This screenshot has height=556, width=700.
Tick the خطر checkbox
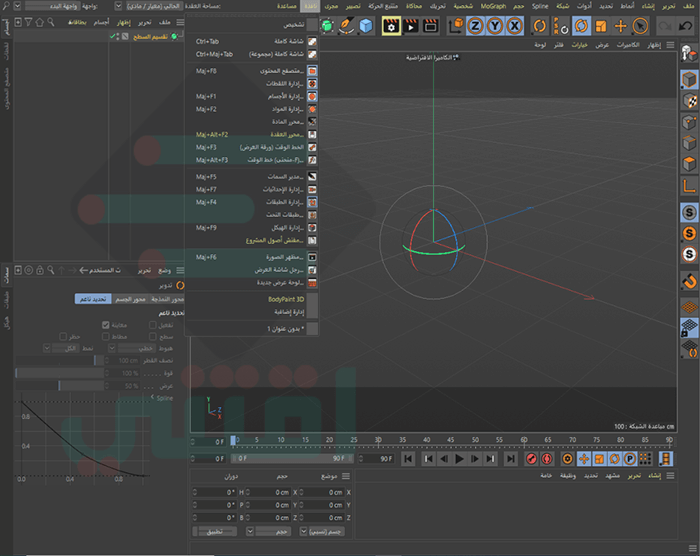[x=63, y=336]
